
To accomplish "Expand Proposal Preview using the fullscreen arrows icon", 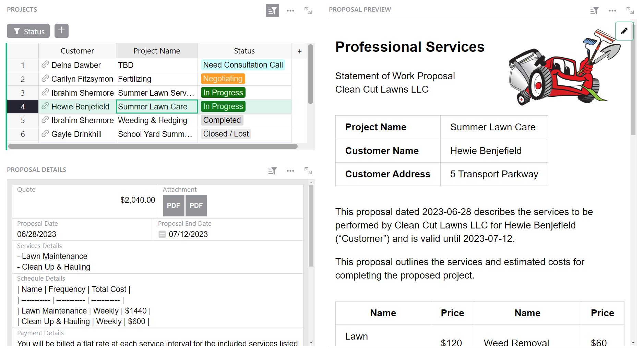I will [x=630, y=11].
